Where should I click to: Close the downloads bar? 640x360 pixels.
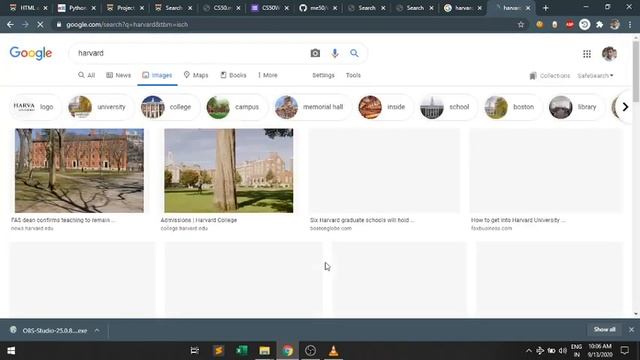click(631, 329)
